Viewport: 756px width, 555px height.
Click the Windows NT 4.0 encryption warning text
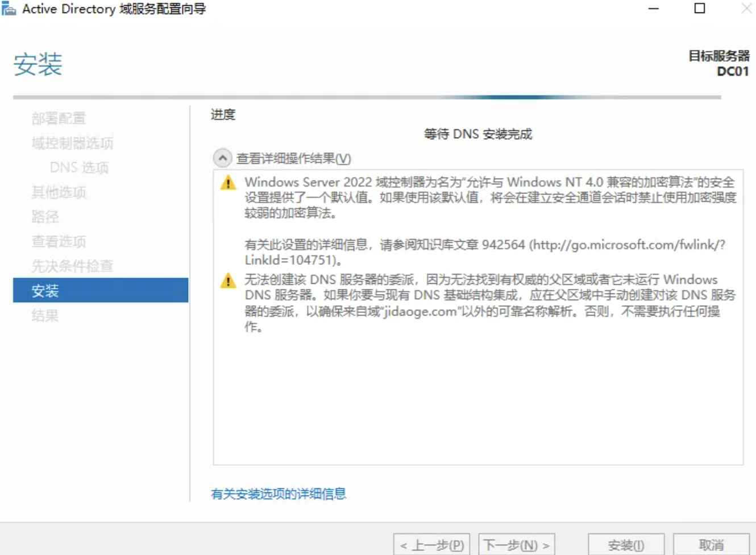tap(491, 197)
